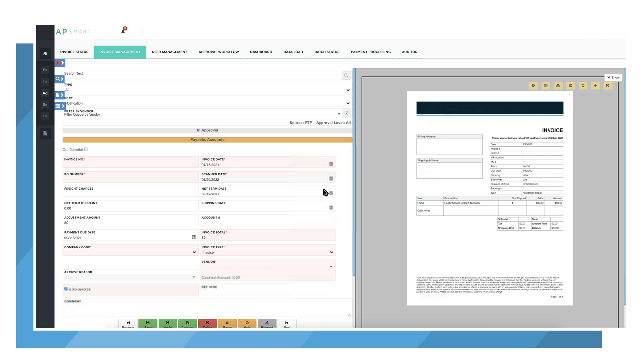Open the Invoice Type dropdown
This screenshot has height=364, width=642.
pos(331,252)
